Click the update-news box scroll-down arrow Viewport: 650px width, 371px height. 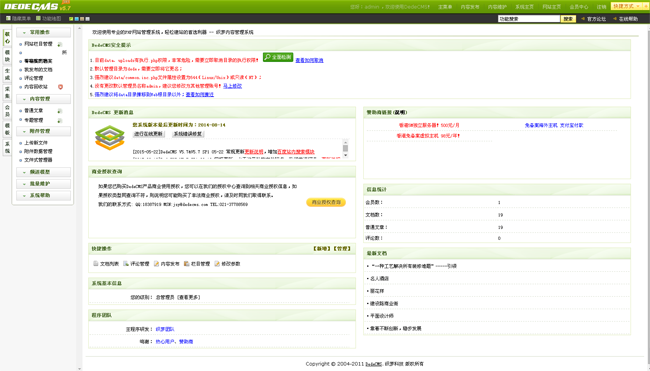pyautogui.click(x=345, y=155)
